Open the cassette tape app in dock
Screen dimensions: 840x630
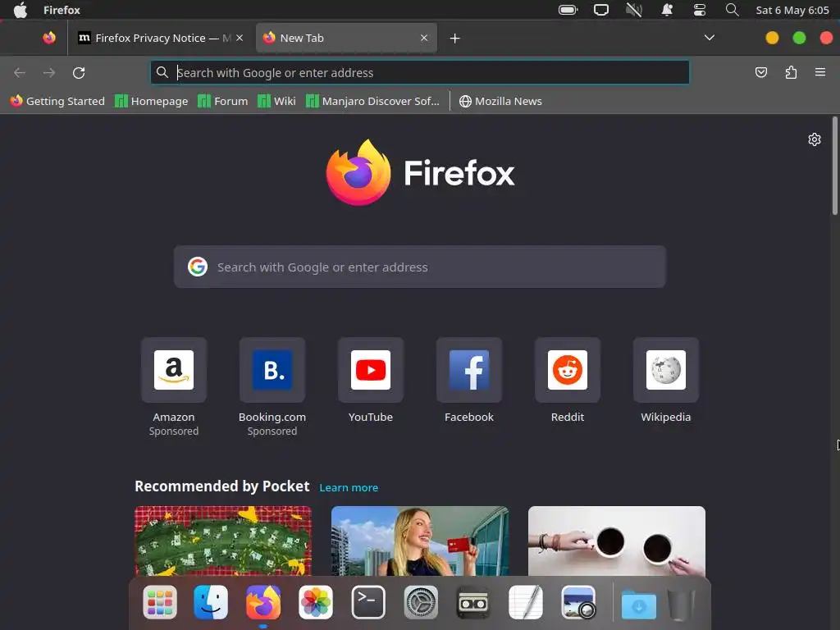tap(473, 602)
